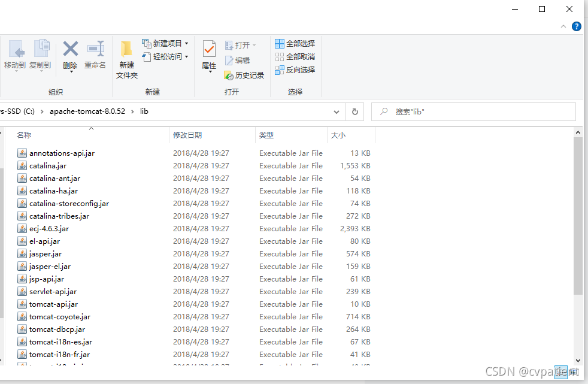Click the 1,553 KB size cell
588x384 pixels.
pos(355,166)
